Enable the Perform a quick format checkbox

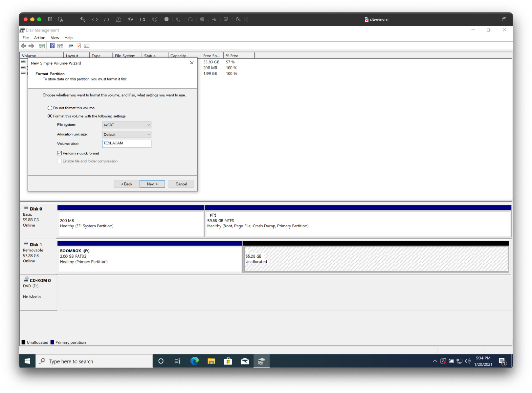coord(60,153)
